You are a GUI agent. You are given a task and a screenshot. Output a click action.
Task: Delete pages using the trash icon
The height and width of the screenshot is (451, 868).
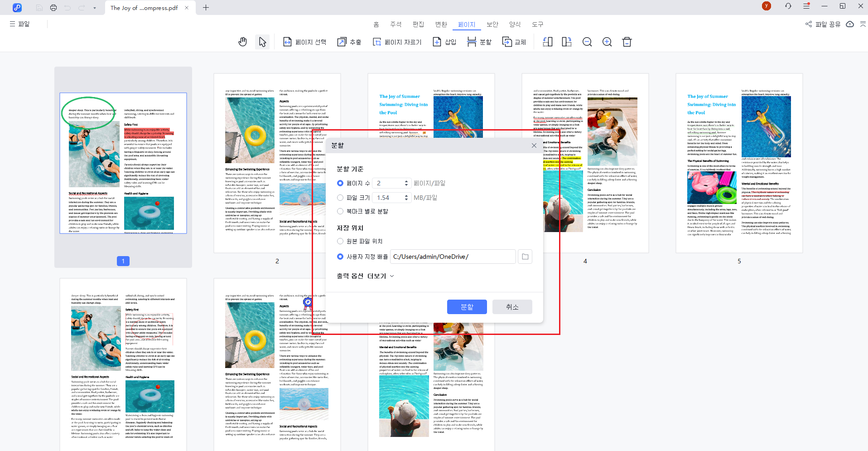tap(627, 42)
